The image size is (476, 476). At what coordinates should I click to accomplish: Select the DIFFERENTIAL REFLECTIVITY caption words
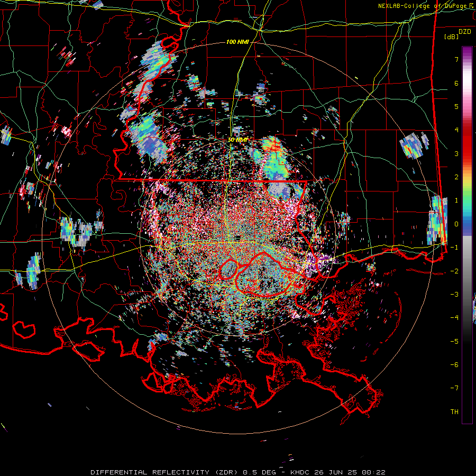(150, 472)
